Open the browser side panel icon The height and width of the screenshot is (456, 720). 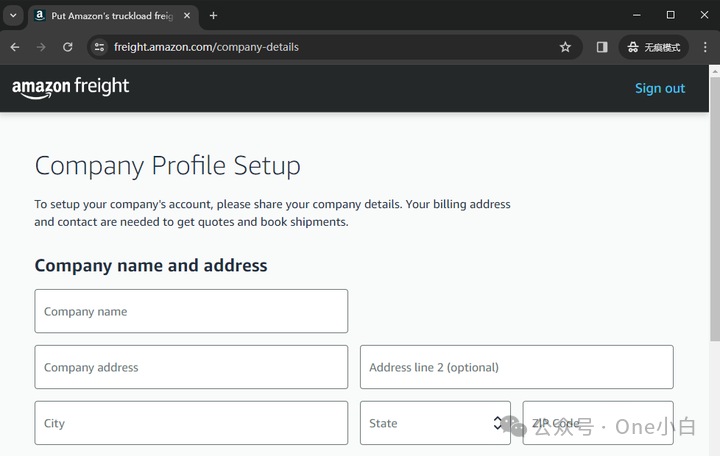click(x=602, y=47)
